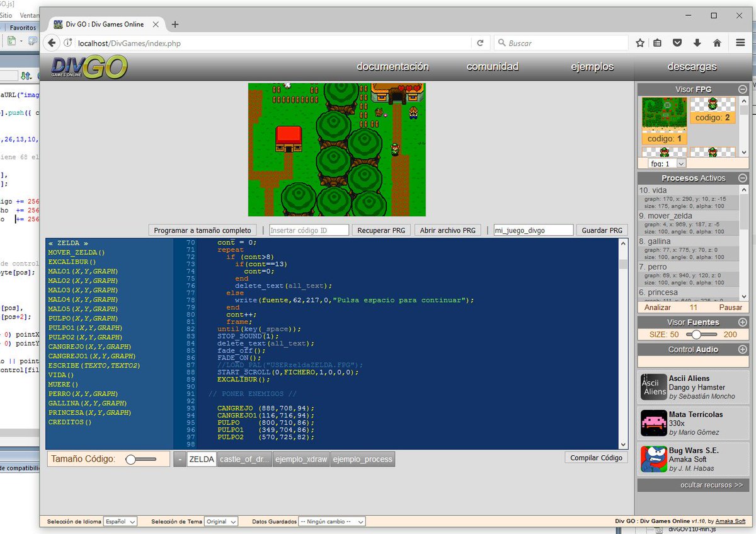Screen dimensions: 756x534
Task: Open a new browser tab with plus
Action: pyautogui.click(x=175, y=25)
